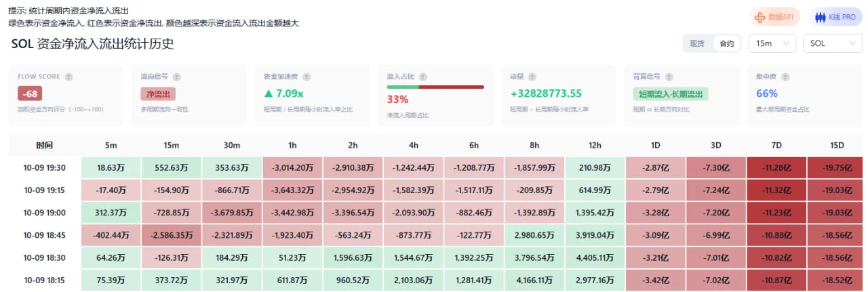The width and height of the screenshot is (868, 292).
Task: Click the -3.42亿 cell
Action: click(x=655, y=280)
